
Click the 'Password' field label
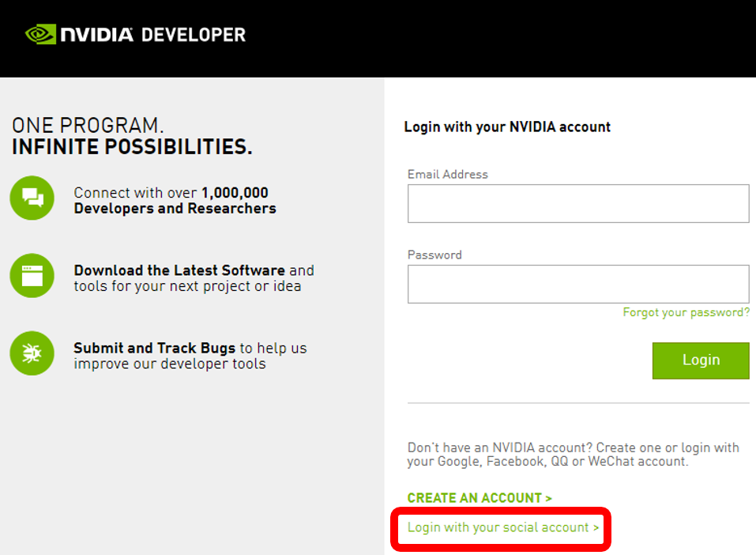[434, 255]
